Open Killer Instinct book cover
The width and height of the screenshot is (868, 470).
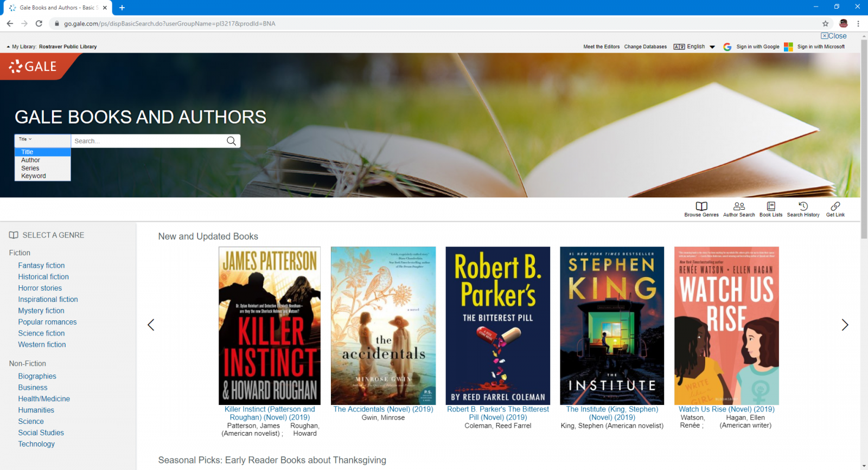click(x=270, y=326)
